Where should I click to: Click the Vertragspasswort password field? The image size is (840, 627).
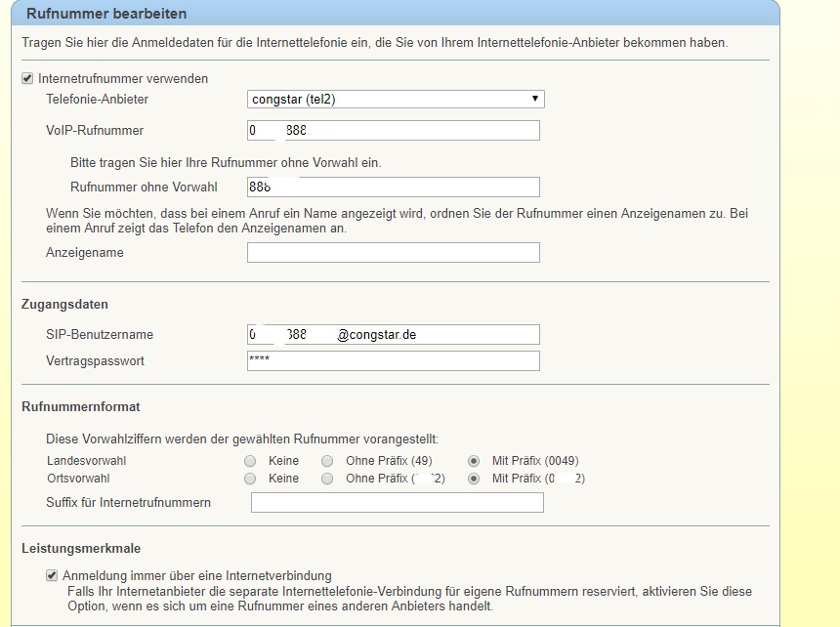pos(393,361)
